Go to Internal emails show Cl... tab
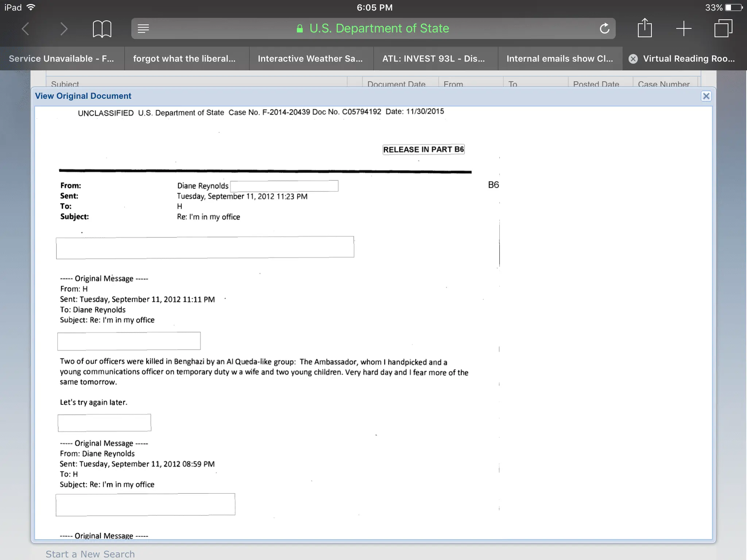 click(x=560, y=59)
